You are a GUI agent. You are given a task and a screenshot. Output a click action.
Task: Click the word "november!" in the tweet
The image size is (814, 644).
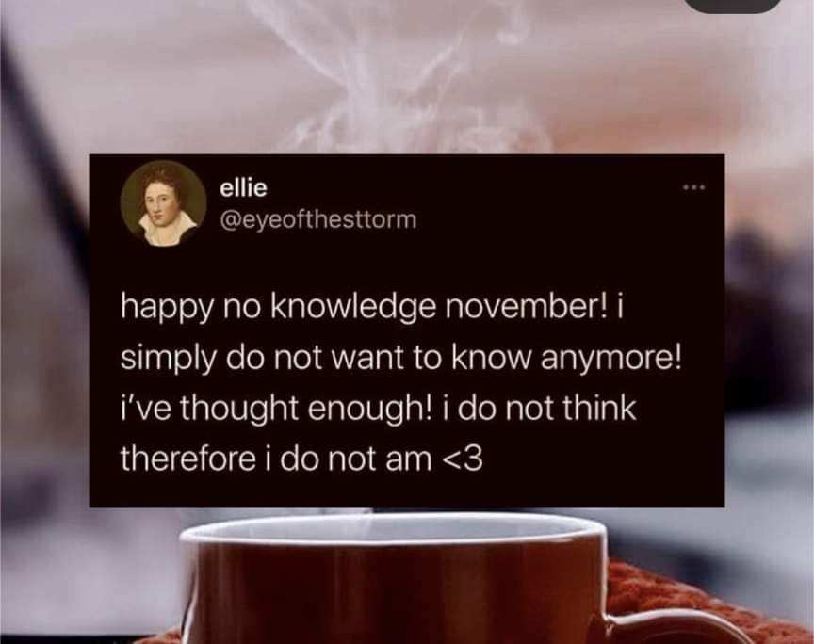pyautogui.click(x=524, y=307)
